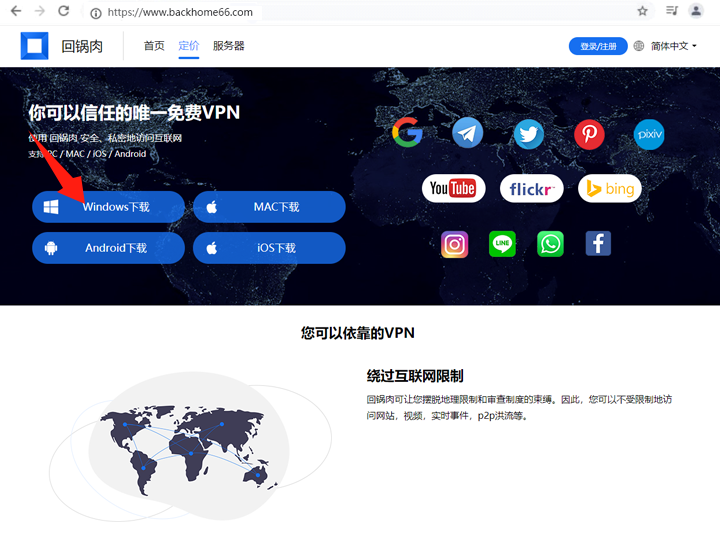The height and width of the screenshot is (540, 720).
Task: Click the Android下载 button
Action: [108, 248]
